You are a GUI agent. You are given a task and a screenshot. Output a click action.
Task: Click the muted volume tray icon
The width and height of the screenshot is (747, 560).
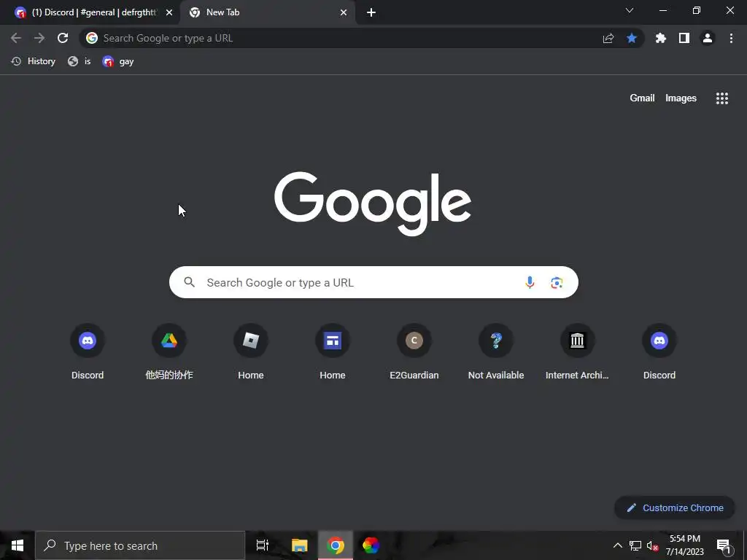tap(653, 545)
